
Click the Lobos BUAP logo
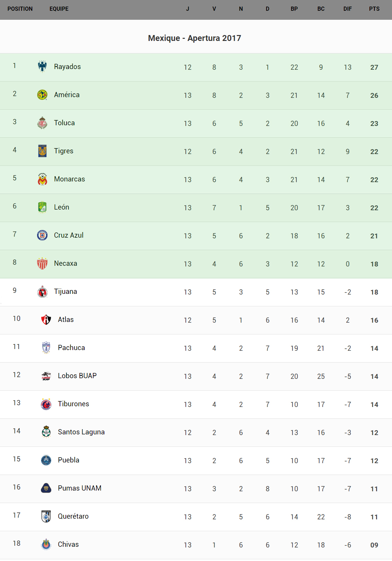point(46,376)
